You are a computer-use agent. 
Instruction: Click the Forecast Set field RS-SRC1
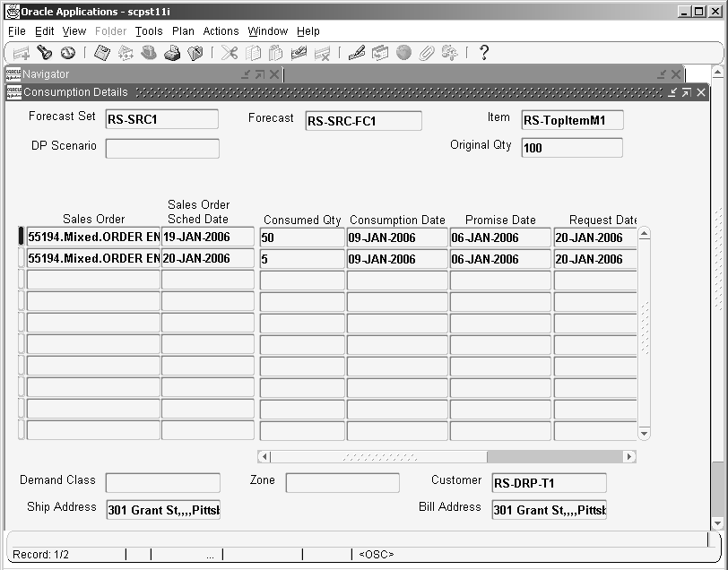click(x=161, y=119)
